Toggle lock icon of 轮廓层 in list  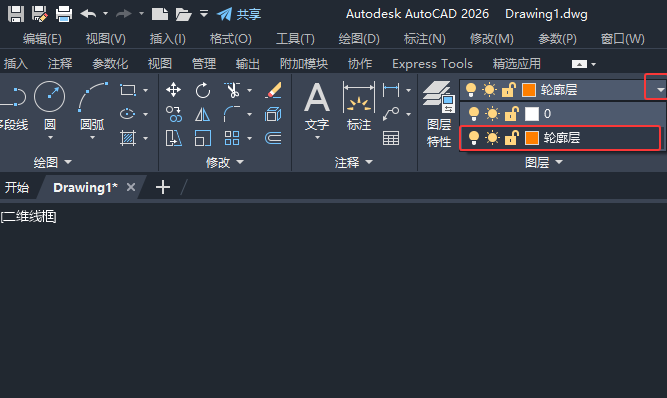point(511,138)
